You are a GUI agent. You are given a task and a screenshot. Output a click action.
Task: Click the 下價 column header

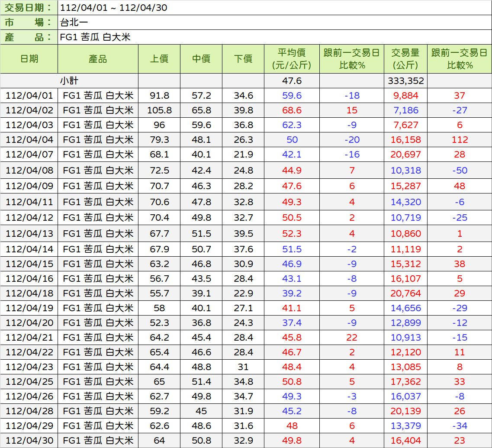click(x=243, y=59)
